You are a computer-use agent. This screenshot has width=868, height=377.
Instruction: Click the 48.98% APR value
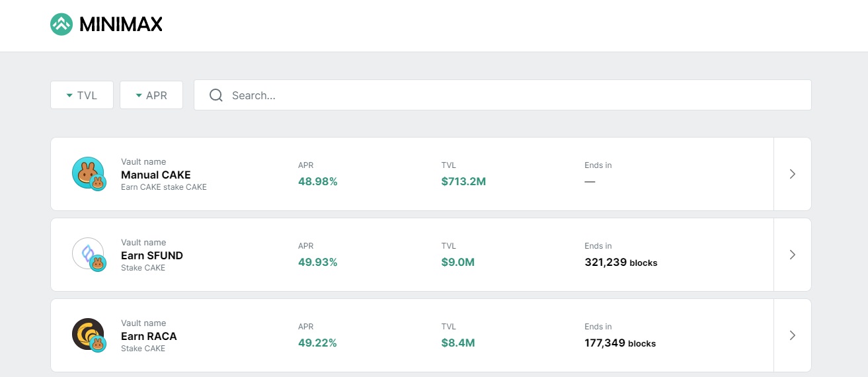pyautogui.click(x=318, y=181)
